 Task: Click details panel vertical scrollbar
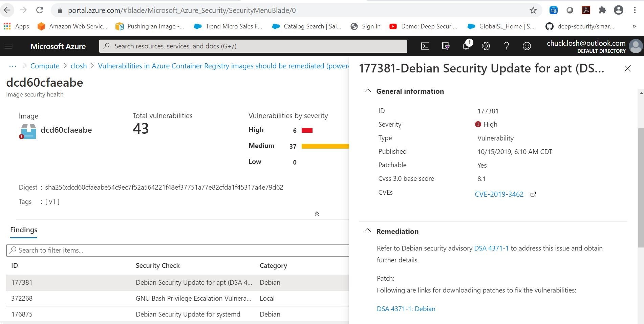click(x=641, y=188)
